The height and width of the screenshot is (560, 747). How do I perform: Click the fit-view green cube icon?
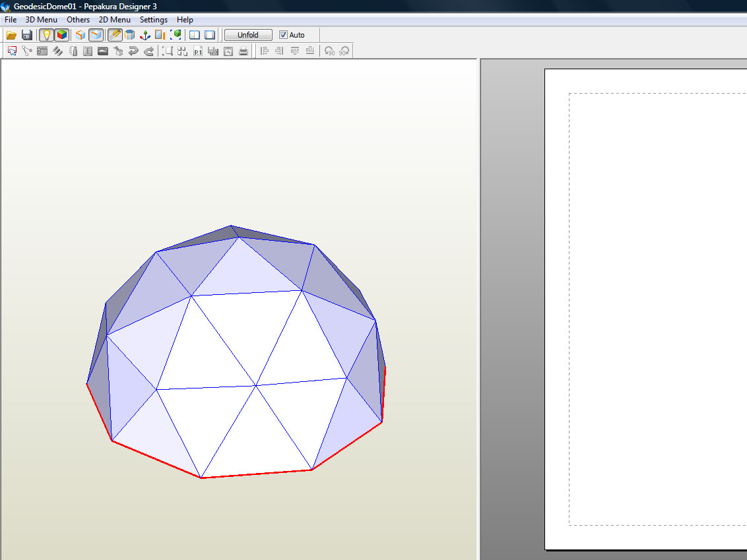coord(176,35)
